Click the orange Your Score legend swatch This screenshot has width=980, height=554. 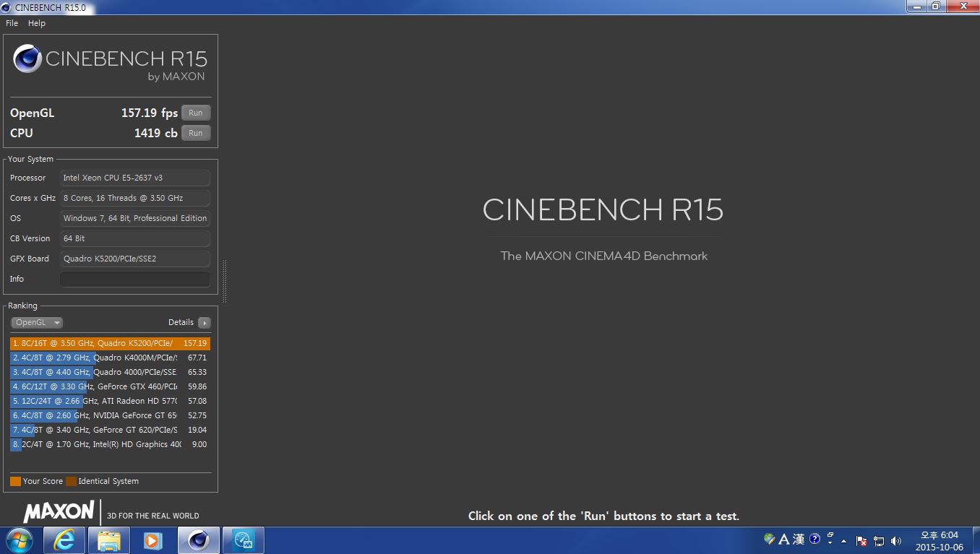pyautogui.click(x=15, y=481)
